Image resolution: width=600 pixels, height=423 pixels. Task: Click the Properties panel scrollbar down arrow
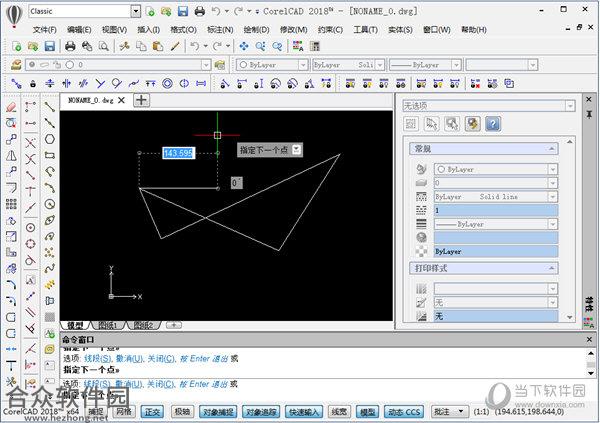569,317
